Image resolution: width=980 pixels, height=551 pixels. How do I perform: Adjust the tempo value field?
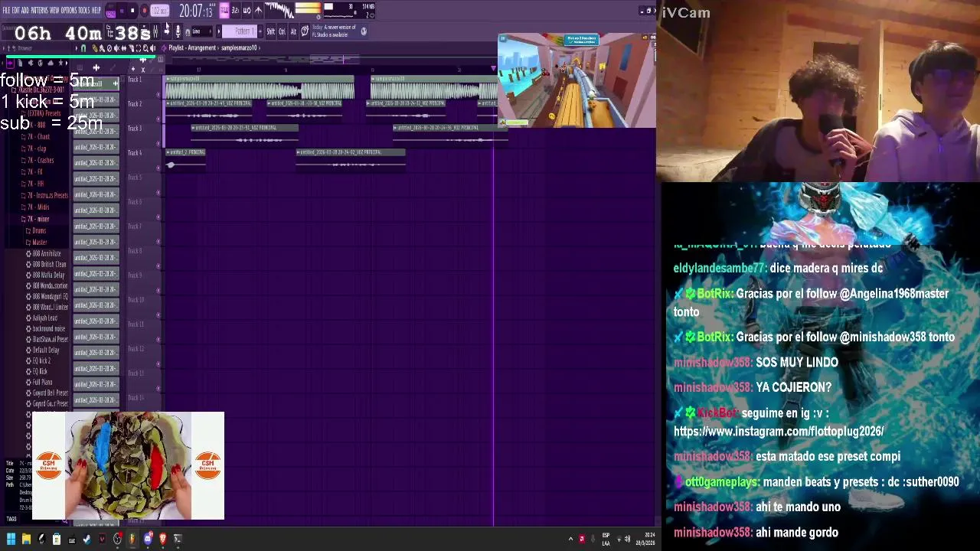(x=160, y=11)
